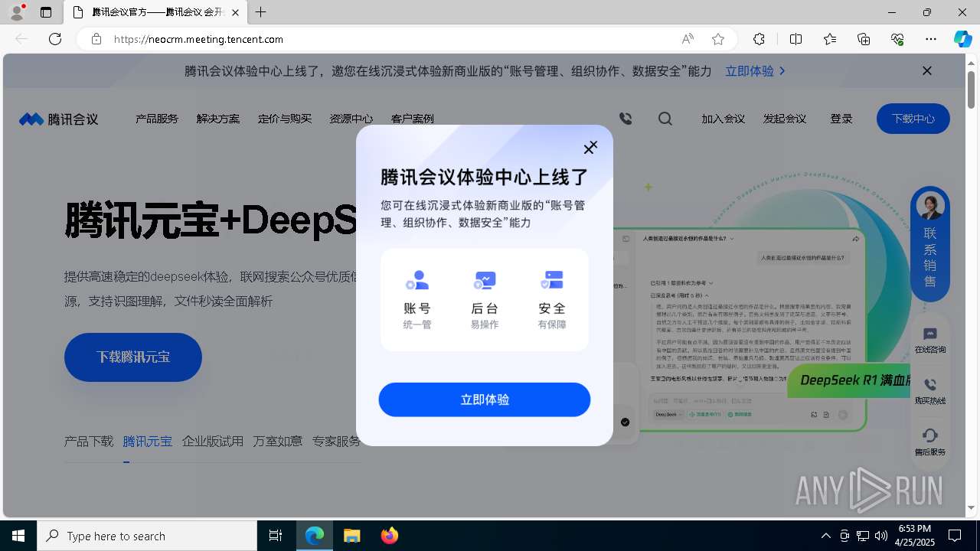Open Settings and more menu
This screenshot has height=551, width=980.
[x=931, y=39]
